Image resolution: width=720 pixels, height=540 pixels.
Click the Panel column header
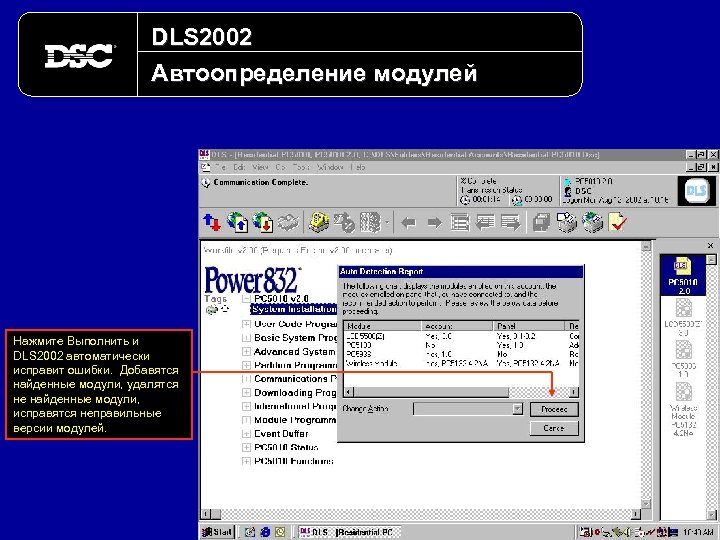point(529,326)
